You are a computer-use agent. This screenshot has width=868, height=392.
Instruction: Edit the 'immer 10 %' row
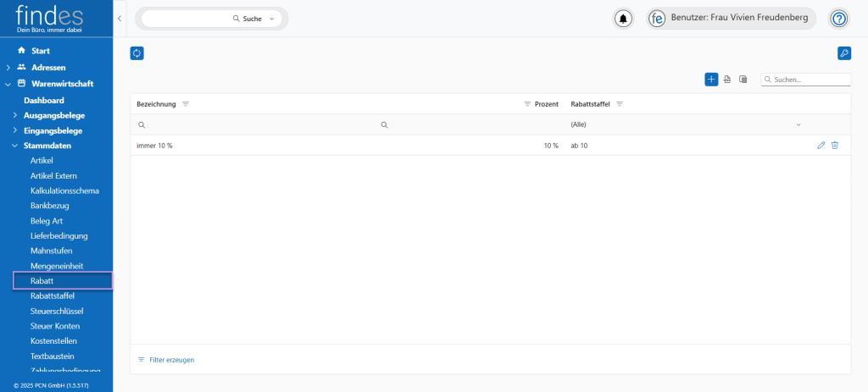pos(821,146)
